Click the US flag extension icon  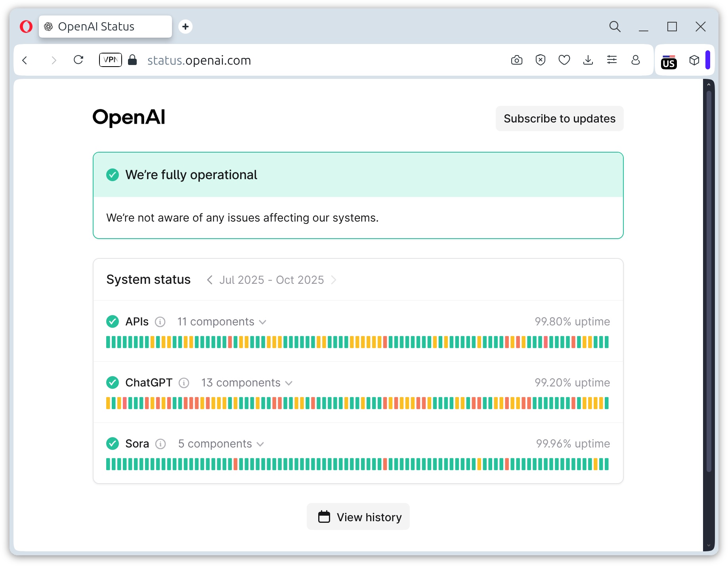click(x=669, y=61)
